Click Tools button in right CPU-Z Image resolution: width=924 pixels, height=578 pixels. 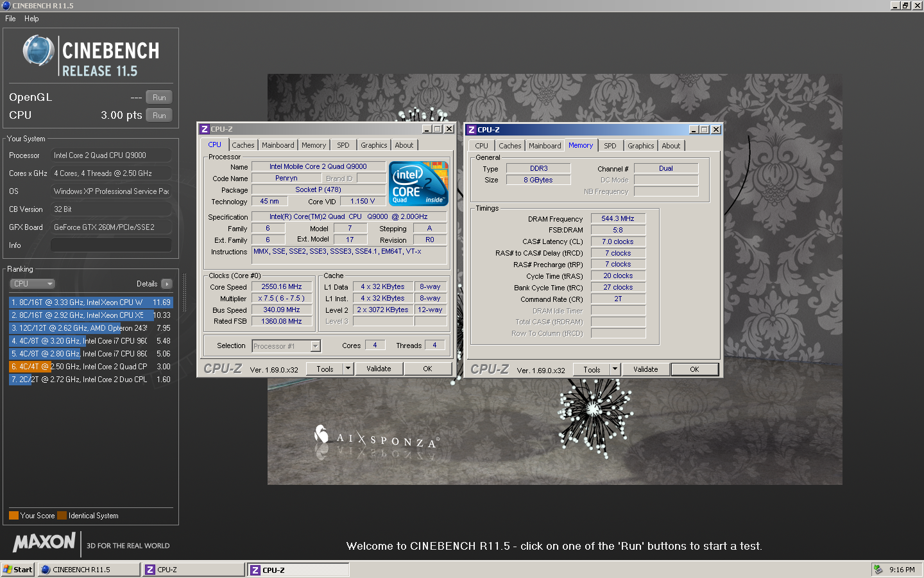(x=592, y=370)
